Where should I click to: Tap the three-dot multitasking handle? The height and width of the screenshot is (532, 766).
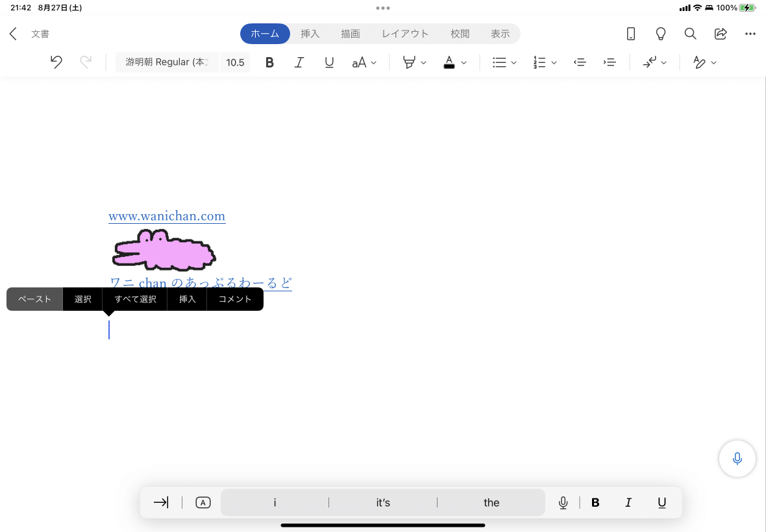pos(383,8)
